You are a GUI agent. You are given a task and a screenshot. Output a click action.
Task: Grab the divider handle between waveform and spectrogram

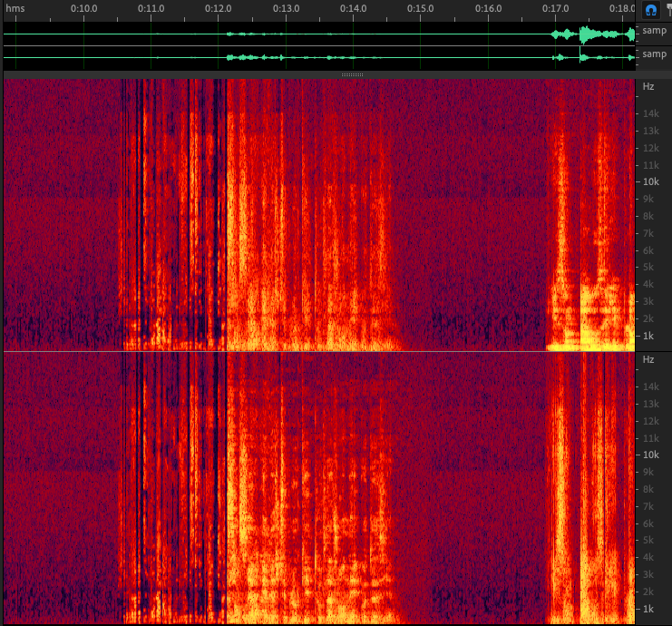[354, 74]
